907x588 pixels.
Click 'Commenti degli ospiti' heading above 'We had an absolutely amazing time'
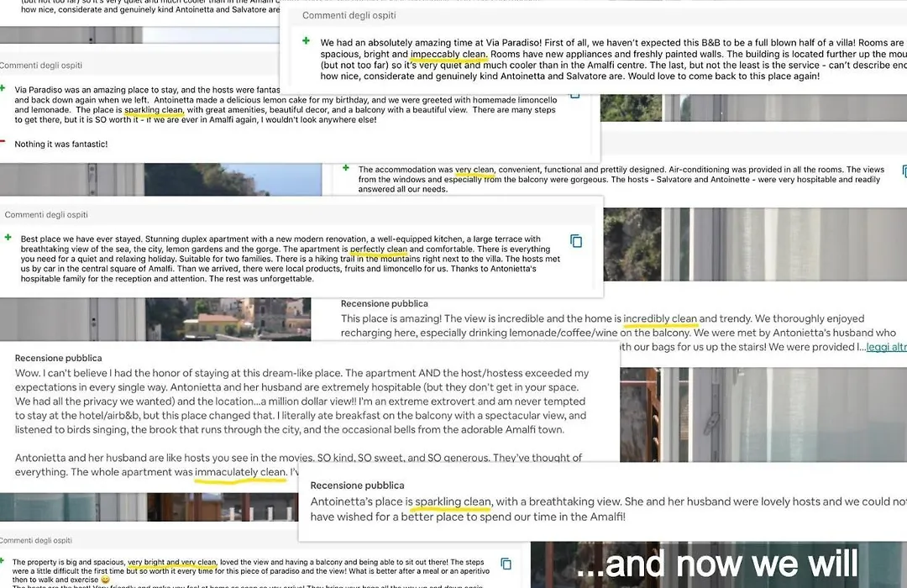coord(349,16)
